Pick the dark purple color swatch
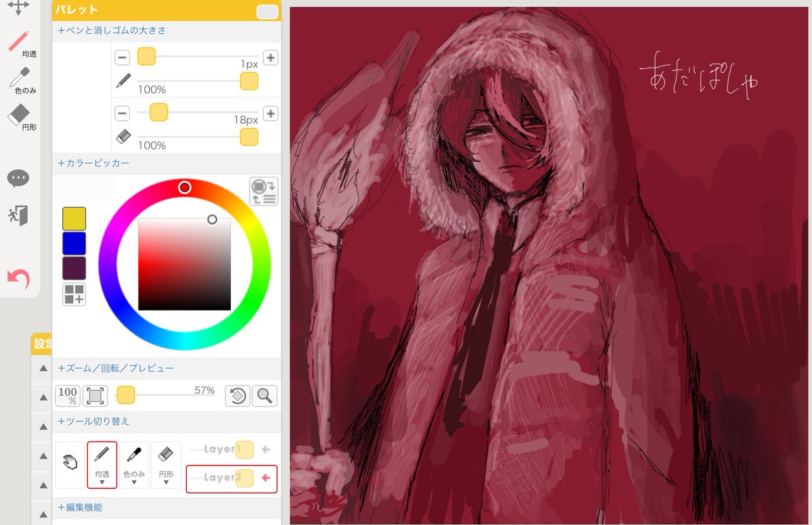Image resolution: width=812 pixels, height=525 pixels. tap(74, 267)
